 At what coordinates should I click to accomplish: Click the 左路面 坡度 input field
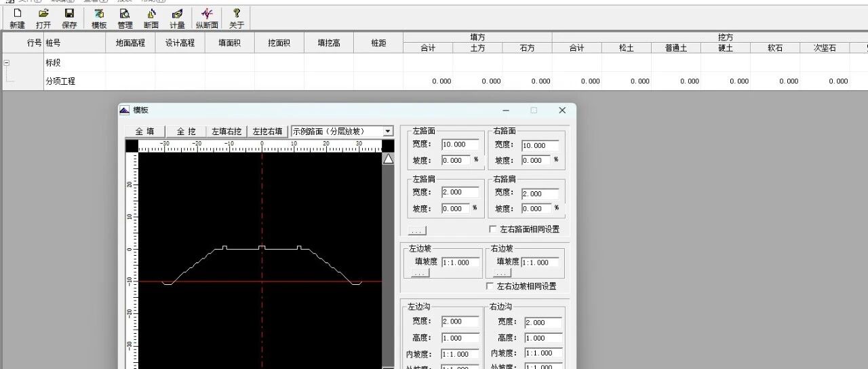(x=456, y=161)
